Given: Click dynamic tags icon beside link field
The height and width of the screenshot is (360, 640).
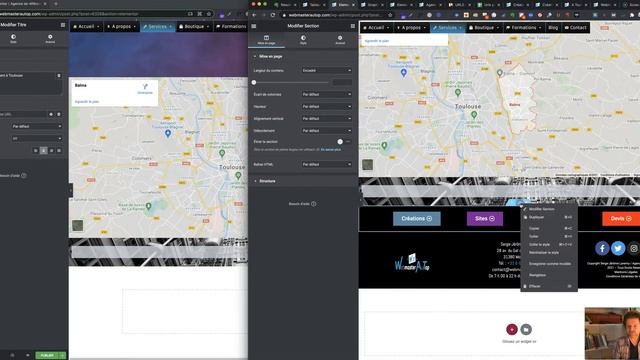Looking at the screenshot, I should (x=59, y=114).
